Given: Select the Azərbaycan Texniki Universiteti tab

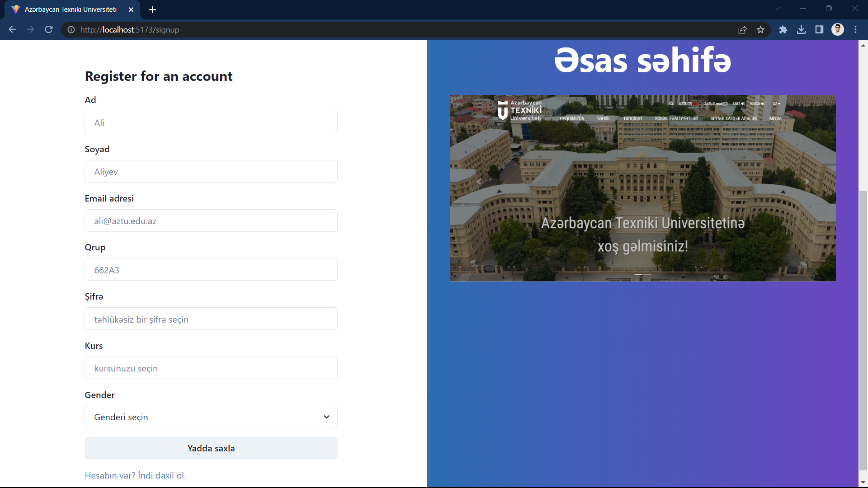Looking at the screenshot, I should (71, 9).
